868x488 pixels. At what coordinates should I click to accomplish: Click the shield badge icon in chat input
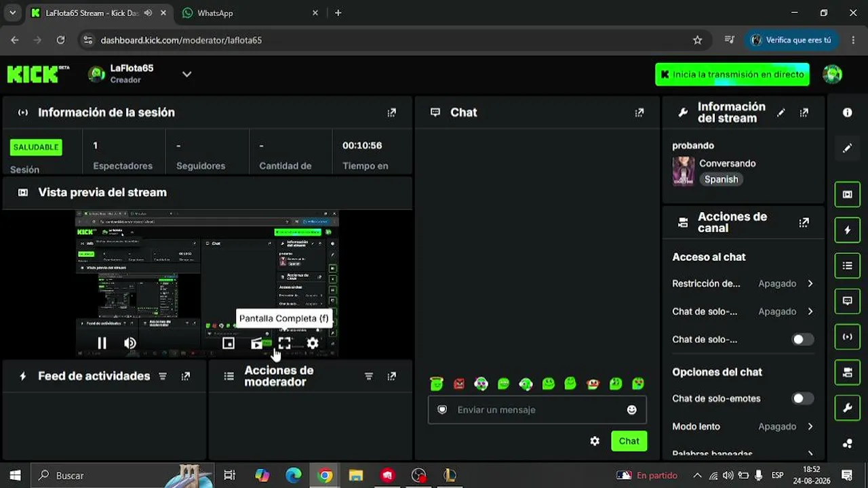tap(442, 409)
